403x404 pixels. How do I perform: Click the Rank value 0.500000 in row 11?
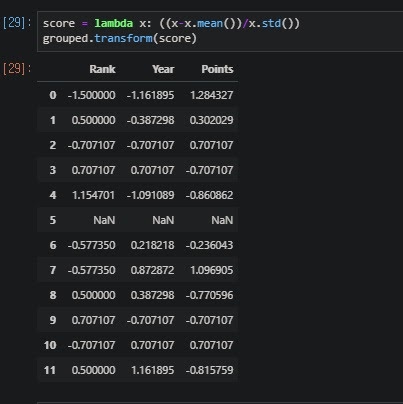(x=94, y=370)
